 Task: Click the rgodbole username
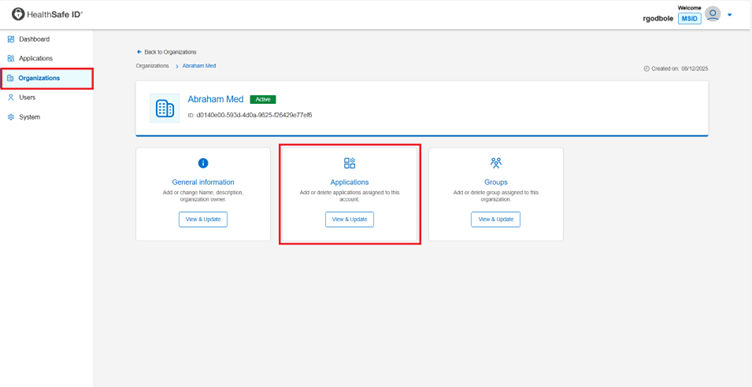pos(658,19)
